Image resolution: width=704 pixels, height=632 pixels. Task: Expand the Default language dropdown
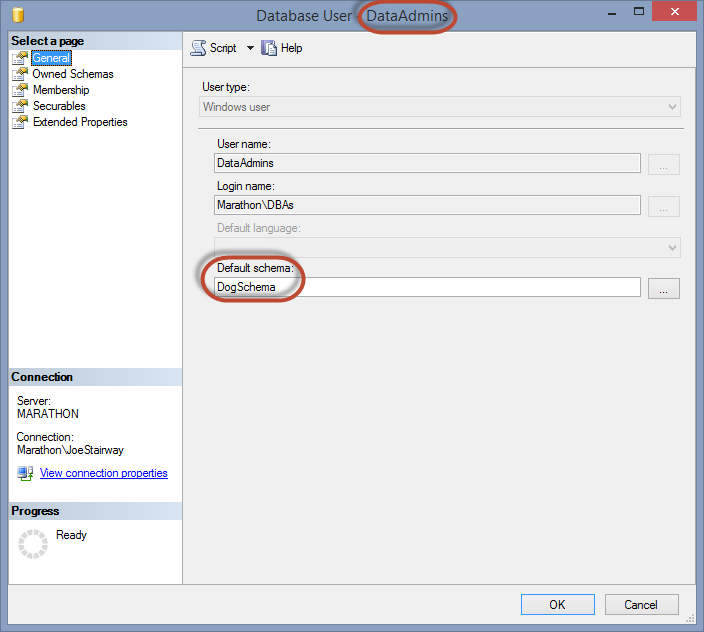pyautogui.click(x=672, y=247)
